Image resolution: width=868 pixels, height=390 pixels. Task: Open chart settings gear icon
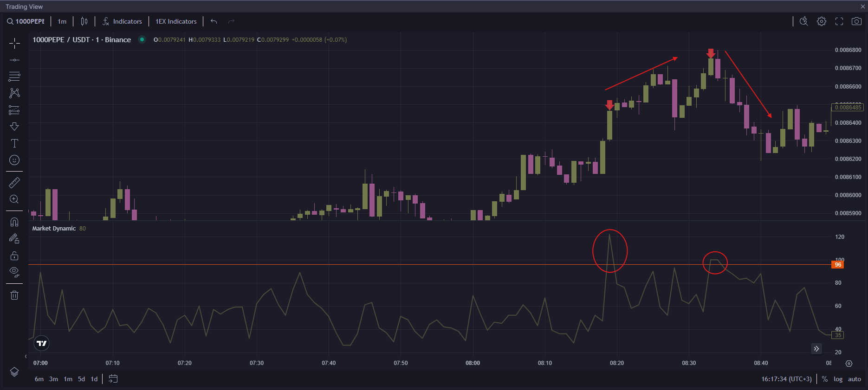click(822, 21)
